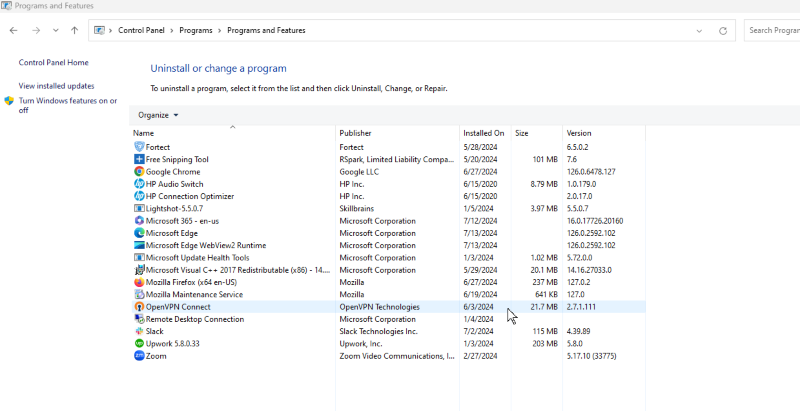Expand chevron after Control Panel breadcrumb

(x=172, y=31)
